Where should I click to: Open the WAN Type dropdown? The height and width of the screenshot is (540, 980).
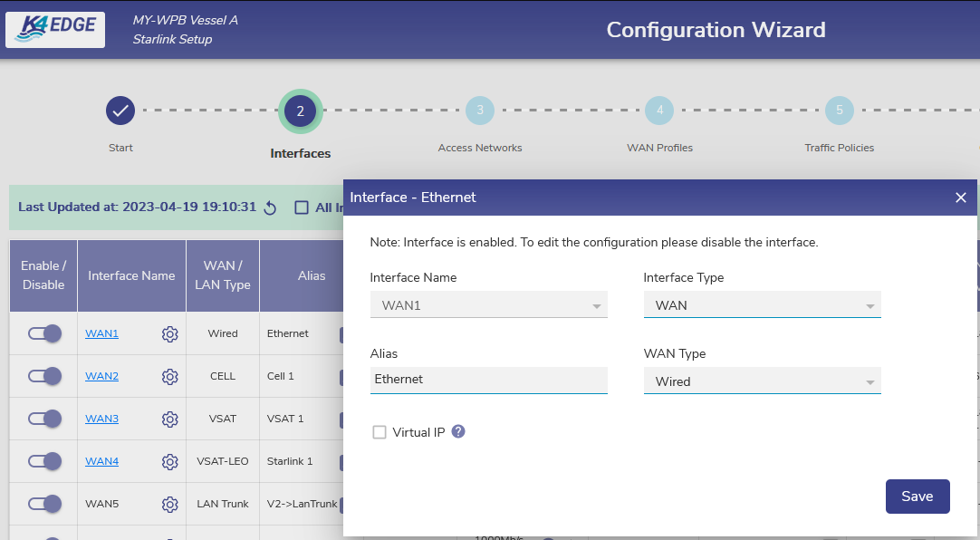coord(762,381)
